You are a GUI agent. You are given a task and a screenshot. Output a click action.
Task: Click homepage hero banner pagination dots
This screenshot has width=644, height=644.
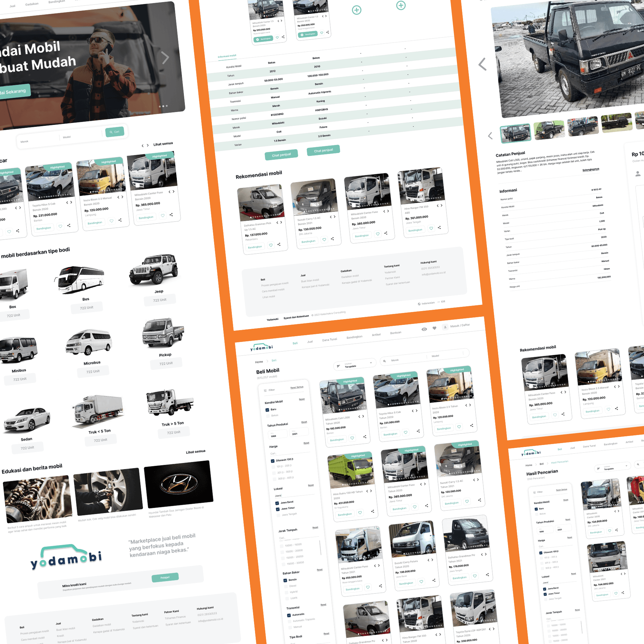(x=163, y=106)
